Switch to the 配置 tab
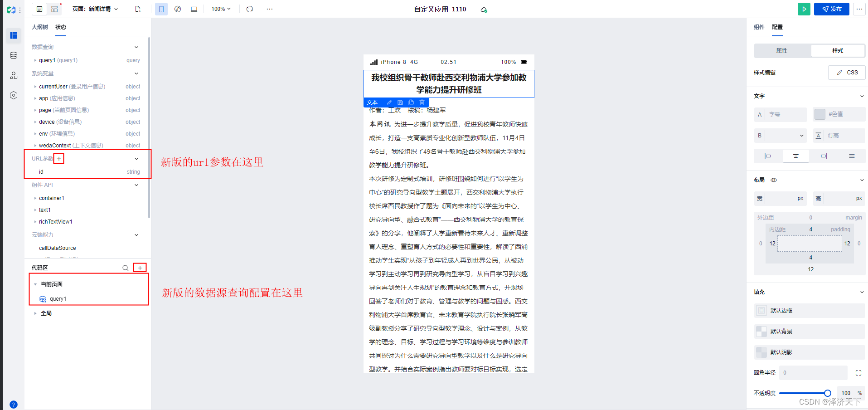This screenshot has width=868, height=410. pos(777,27)
